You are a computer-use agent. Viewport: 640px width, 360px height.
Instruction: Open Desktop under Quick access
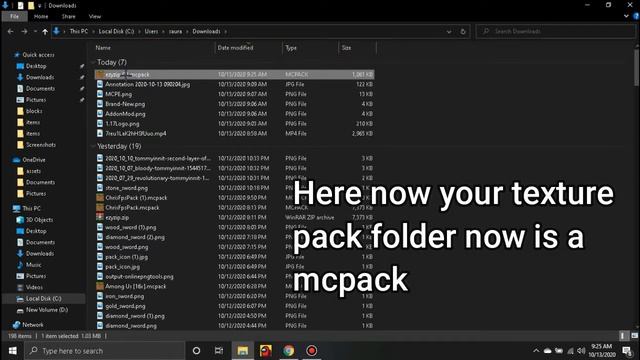pos(36,66)
